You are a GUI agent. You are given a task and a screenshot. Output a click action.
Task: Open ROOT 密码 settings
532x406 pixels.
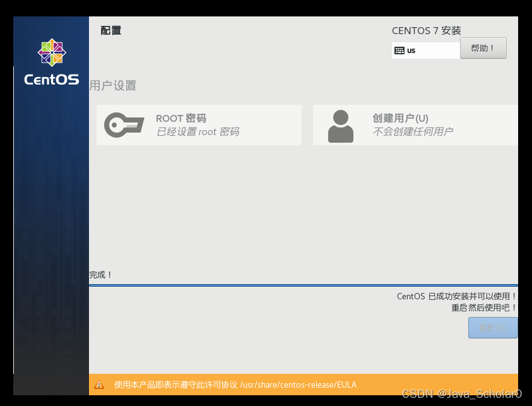(199, 125)
